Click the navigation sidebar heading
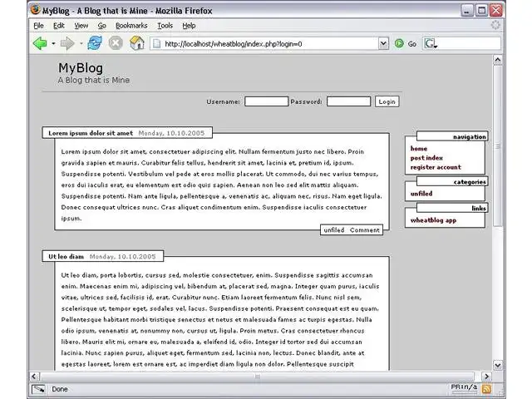 (469, 136)
